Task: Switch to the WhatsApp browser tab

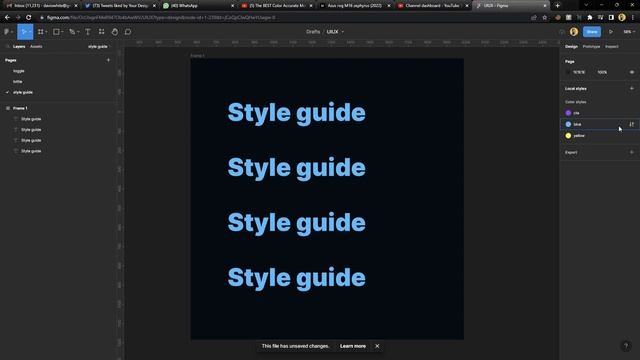Action: [x=198, y=6]
